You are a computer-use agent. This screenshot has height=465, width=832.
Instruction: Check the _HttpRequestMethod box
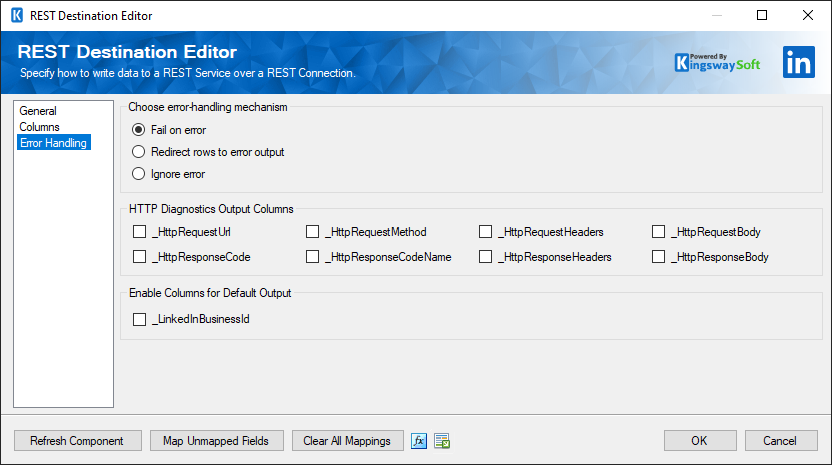click(313, 231)
